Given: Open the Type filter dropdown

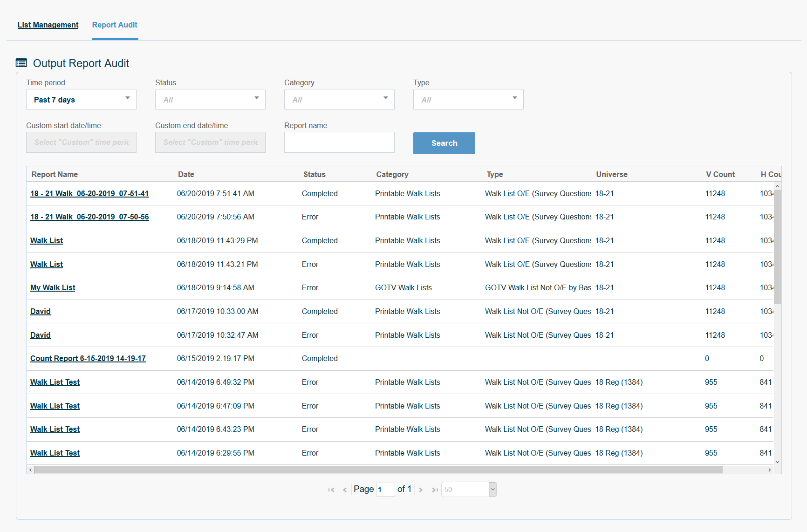Looking at the screenshot, I should (468, 99).
